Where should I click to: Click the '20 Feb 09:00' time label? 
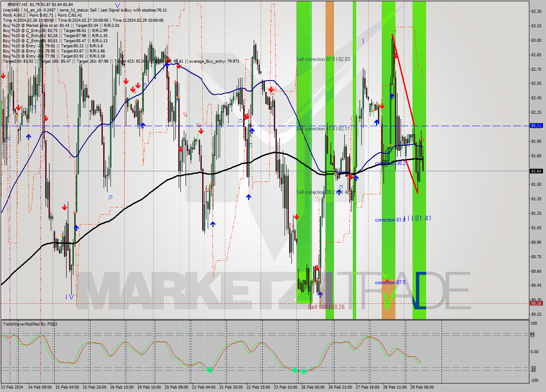[x=176, y=387]
